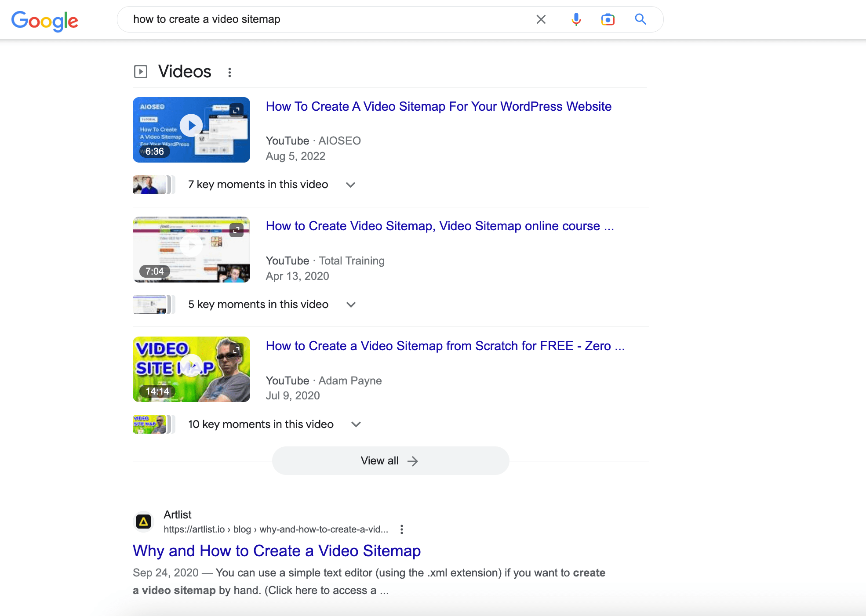866x616 pixels.
Task: Open the Videos section three-dot menu
Action: point(229,72)
